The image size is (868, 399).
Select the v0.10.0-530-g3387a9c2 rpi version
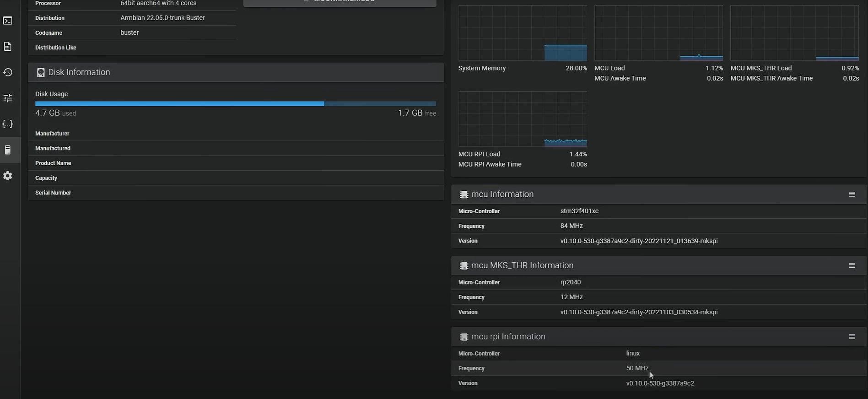pos(660,383)
